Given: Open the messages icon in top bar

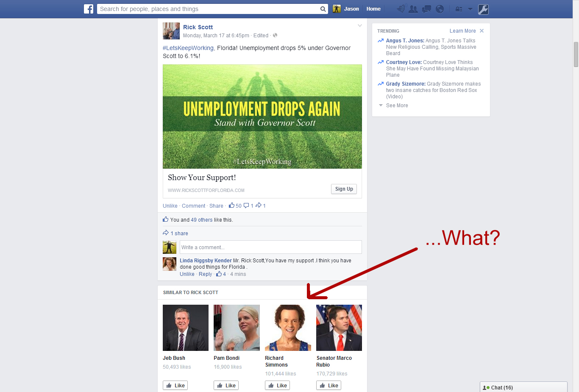Looking at the screenshot, I should click(x=426, y=9).
